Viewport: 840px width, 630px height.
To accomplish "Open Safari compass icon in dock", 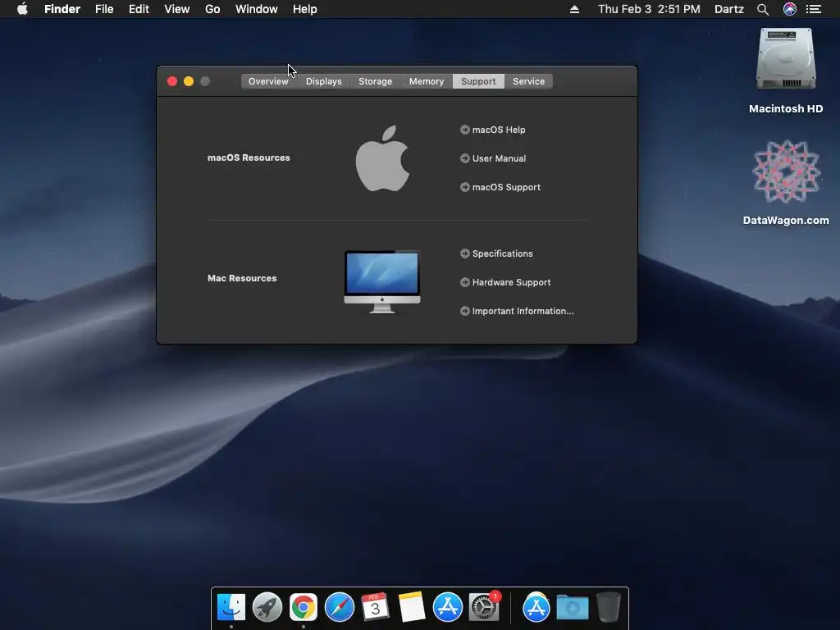I will (340, 608).
